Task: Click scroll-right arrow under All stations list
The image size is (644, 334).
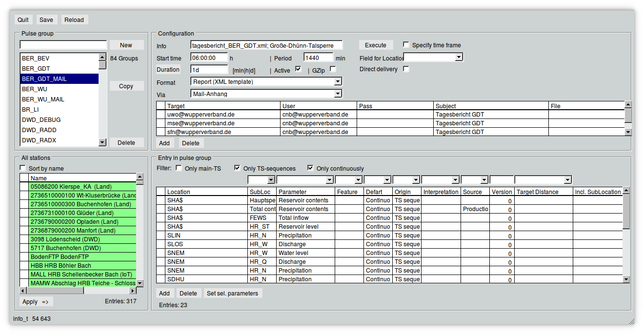Action: (132, 291)
